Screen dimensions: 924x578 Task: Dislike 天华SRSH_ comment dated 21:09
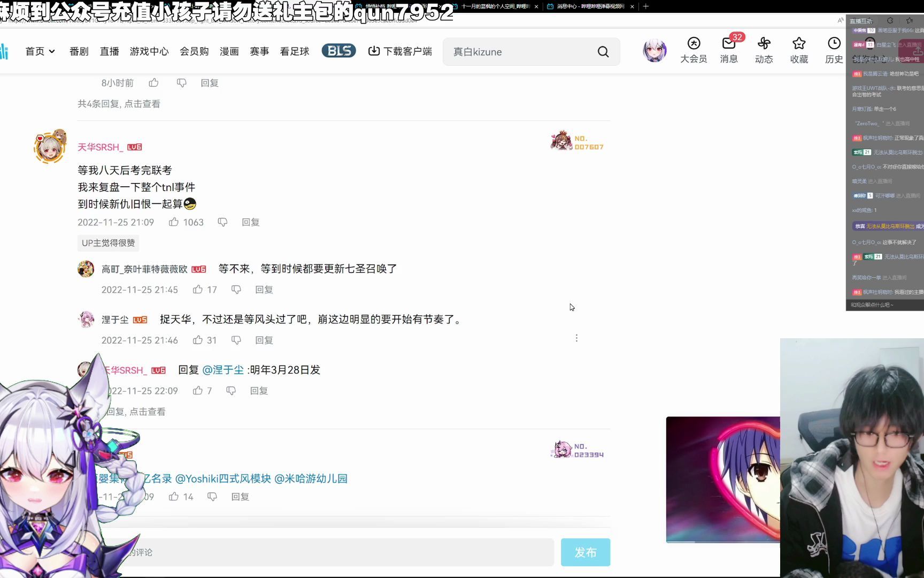coord(222,222)
